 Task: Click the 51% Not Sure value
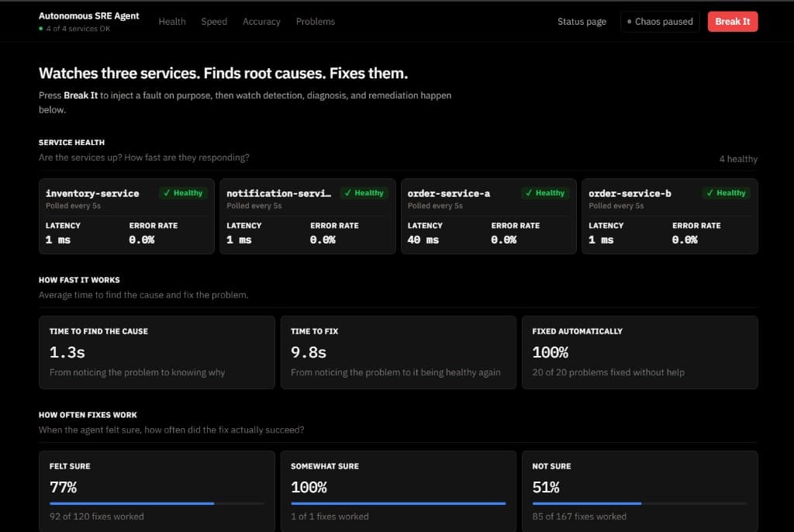pyautogui.click(x=546, y=487)
